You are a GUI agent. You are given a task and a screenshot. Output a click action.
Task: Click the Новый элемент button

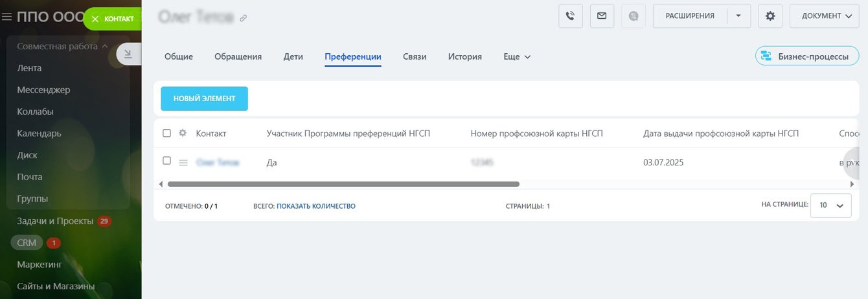[204, 99]
